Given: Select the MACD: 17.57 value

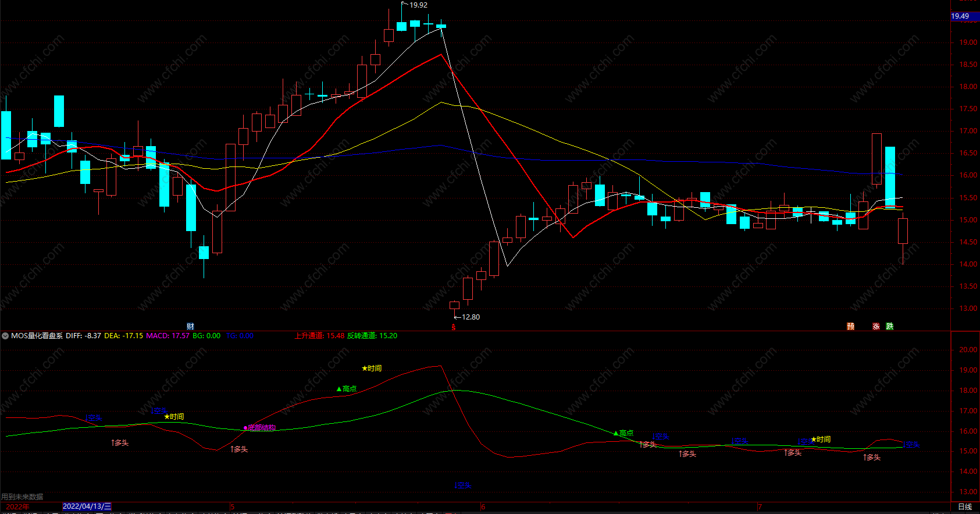Looking at the screenshot, I should tap(168, 336).
